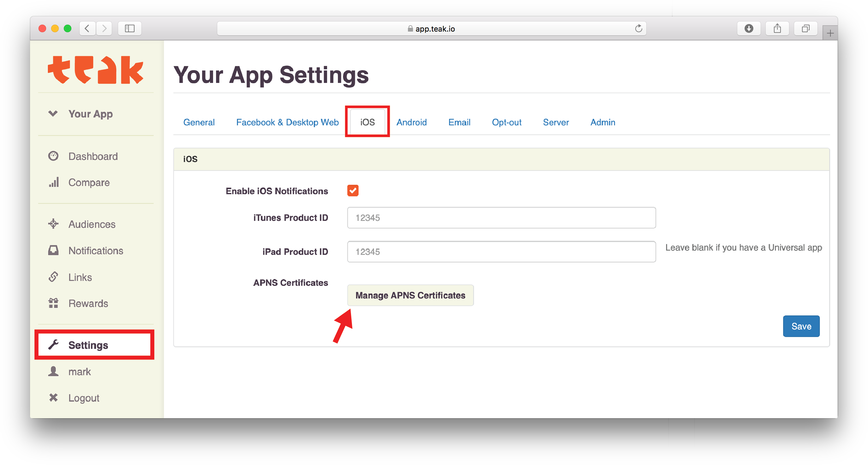Switch to the Admin tab

(x=602, y=122)
